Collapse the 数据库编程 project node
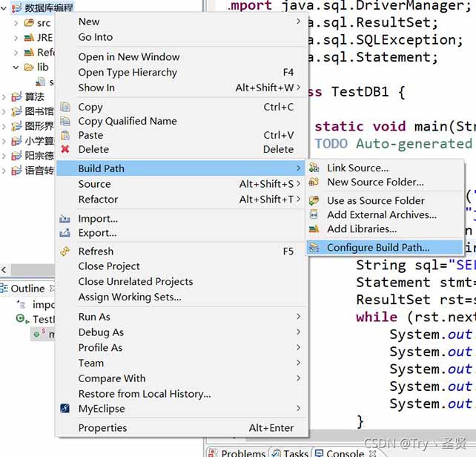476x457 pixels. click(4, 8)
